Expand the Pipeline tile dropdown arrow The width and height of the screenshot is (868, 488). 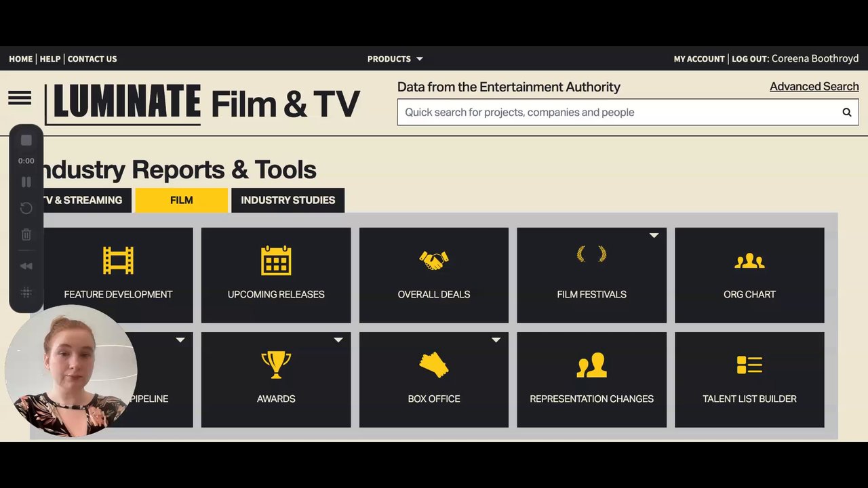180,340
